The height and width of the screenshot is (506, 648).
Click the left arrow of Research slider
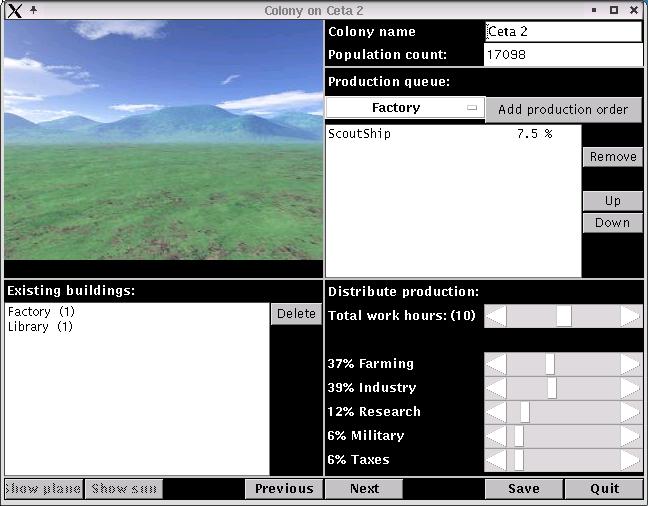tap(496, 412)
